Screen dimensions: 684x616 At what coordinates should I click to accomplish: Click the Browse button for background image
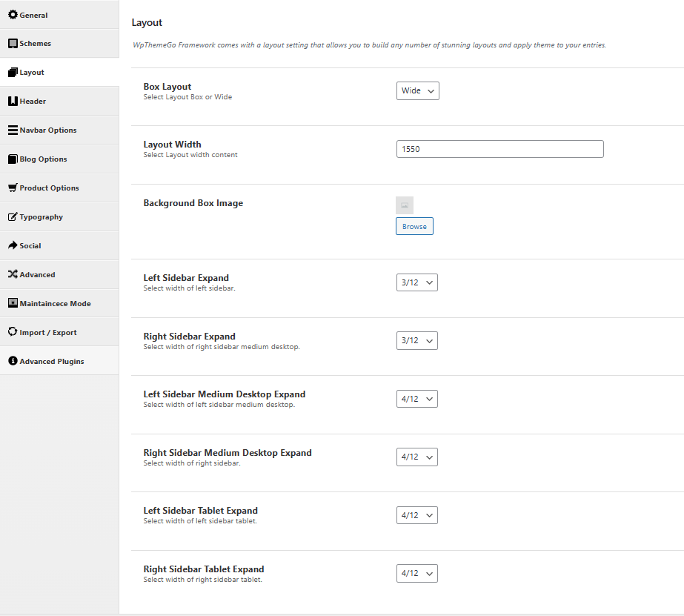[414, 226]
